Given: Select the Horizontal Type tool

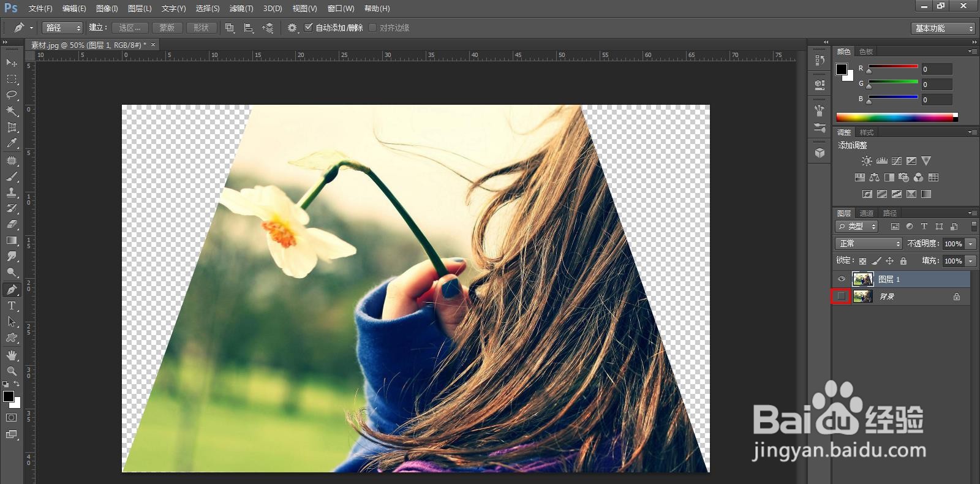Looking at the screenshot, I should click(12, 306).
